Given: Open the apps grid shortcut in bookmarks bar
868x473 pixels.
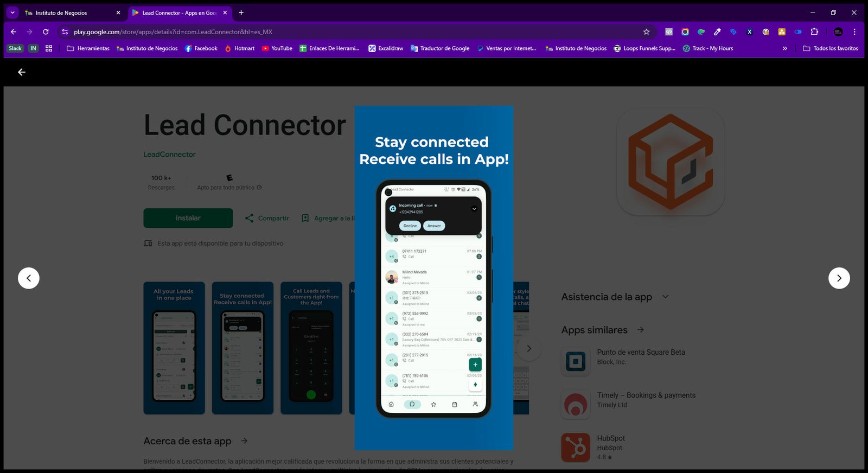Looking at the screenshot, I should point(49,48).
